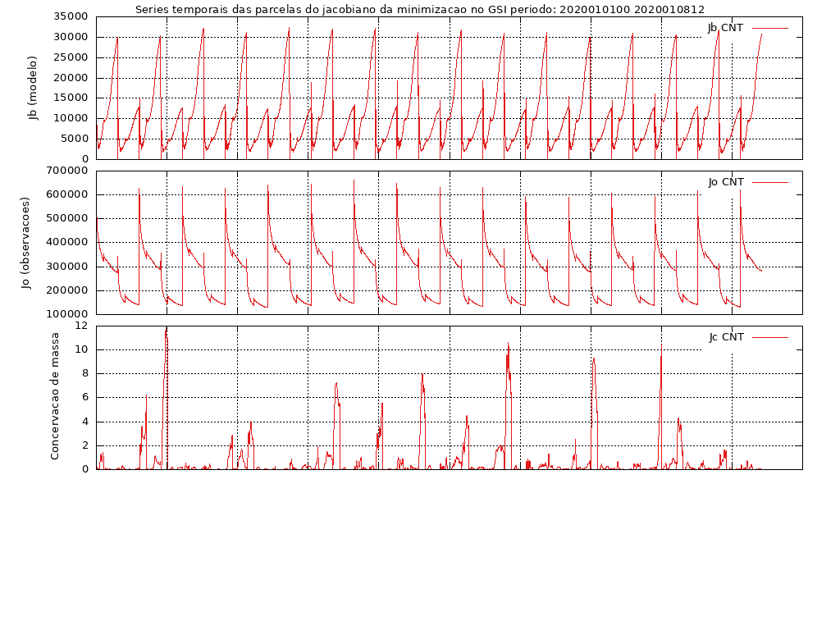Screen dimensions: 840x630
Task: Click the tallest peak in the Jc plot
Action: click(x=167, y=328)
